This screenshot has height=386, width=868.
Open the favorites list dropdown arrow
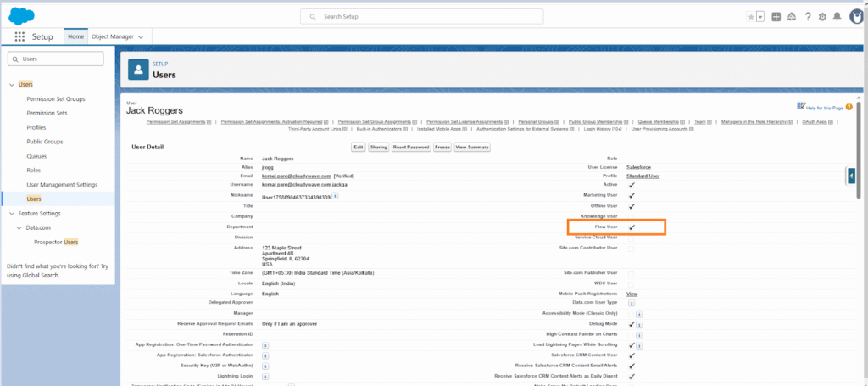pyautogui.click(x=759, y=16)
